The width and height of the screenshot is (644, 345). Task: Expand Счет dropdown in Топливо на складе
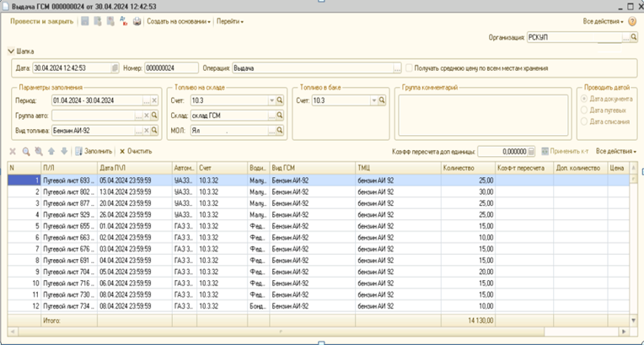[x=272, y=100]
